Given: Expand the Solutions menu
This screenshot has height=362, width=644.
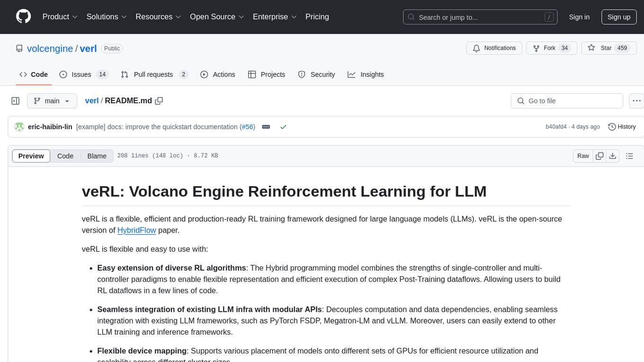Looking at the screenshot, I should point(107,17).
